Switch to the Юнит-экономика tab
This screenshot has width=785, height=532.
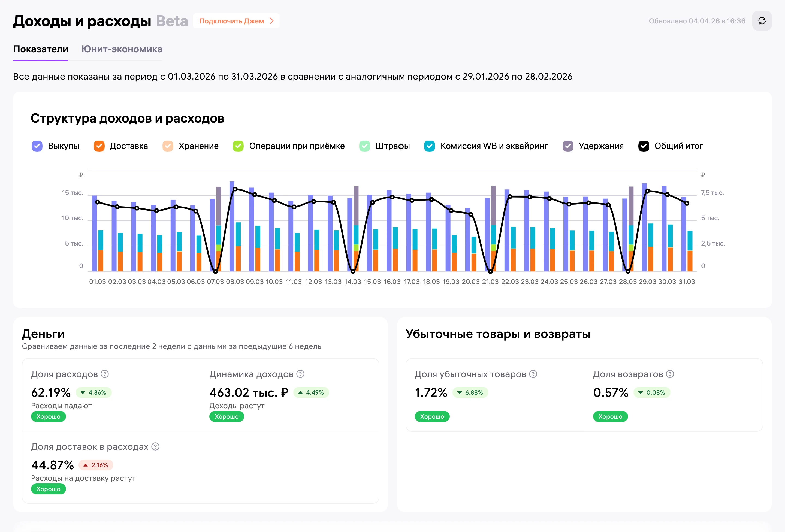(122, 49)
